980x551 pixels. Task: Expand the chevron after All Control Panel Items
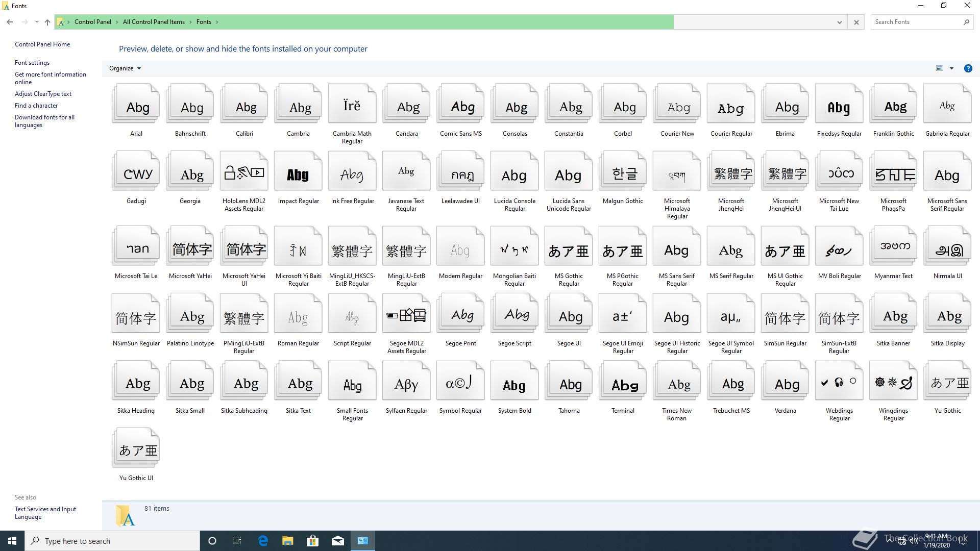(x=190, y=22)
